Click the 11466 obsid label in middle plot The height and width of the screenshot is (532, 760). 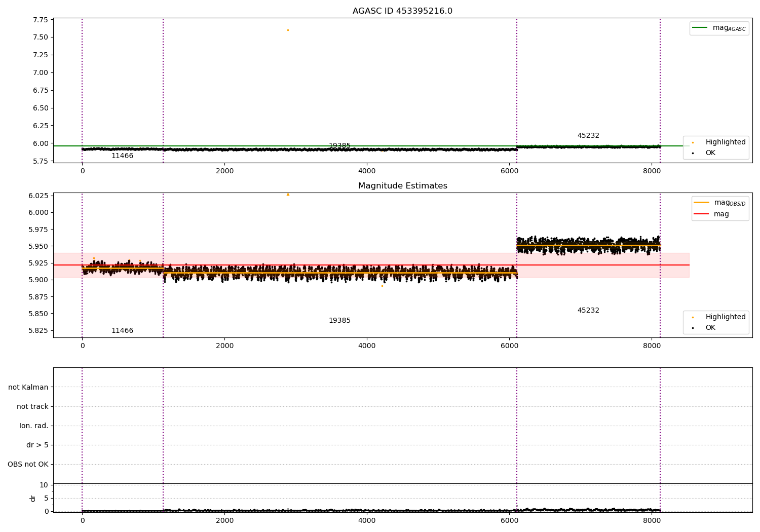coord(122,331)
